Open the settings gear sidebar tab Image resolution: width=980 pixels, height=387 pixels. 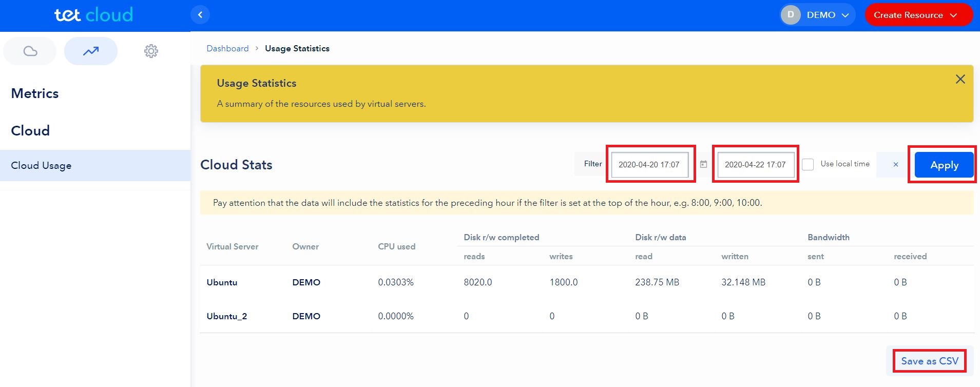click(x=151, y=51)
